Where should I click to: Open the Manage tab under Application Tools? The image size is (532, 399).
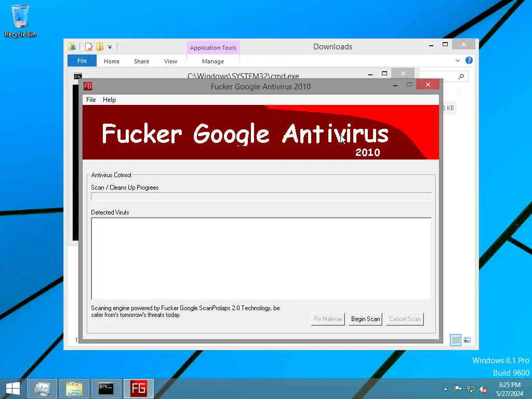(x=212, y=61)
